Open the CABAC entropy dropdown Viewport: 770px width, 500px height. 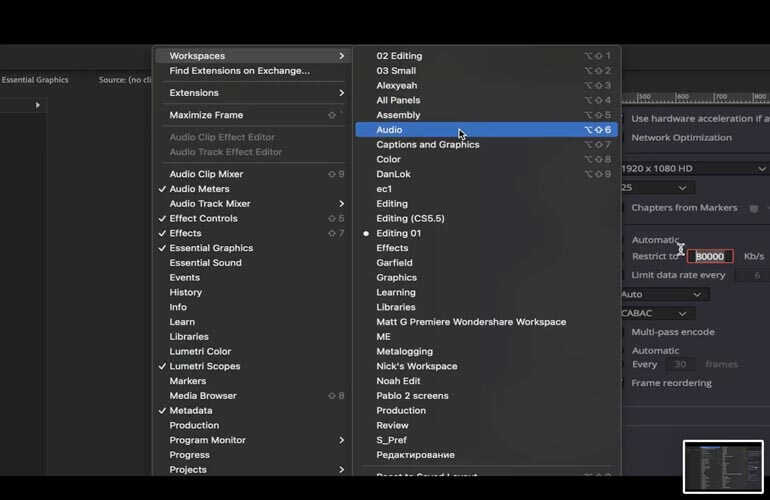click(x=657, y=313)
